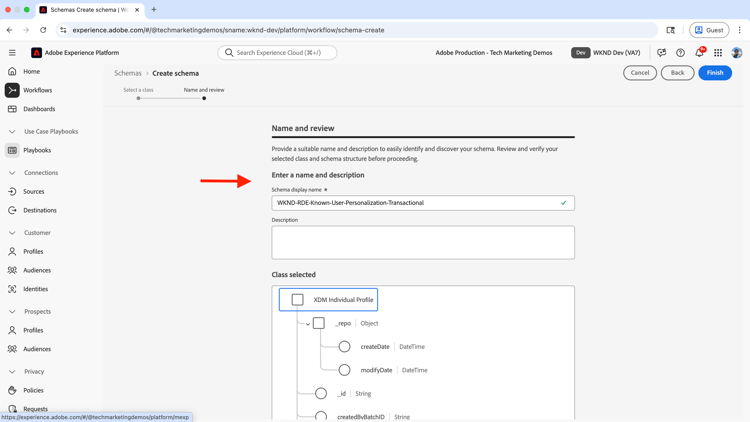Open Playbooks icon in sidebar
This screenshot has width=750, height=422.
click(x=12, y=150)
